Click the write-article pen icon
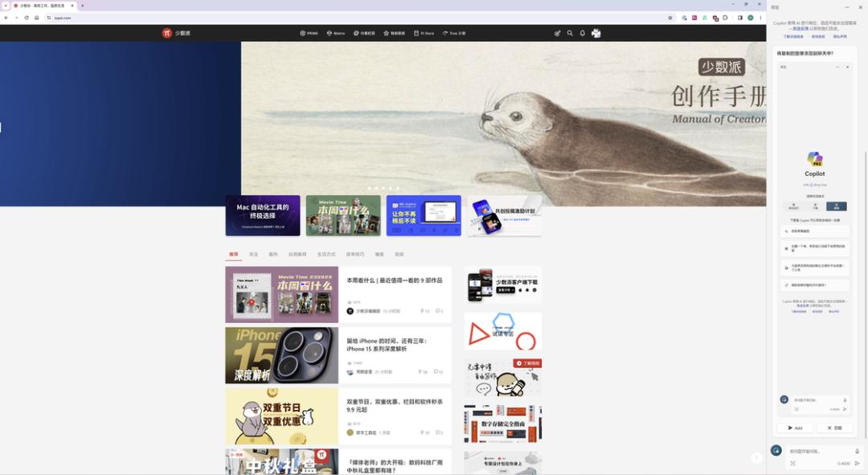The width and height of the screenshot is (868, 475). (558, 33)
